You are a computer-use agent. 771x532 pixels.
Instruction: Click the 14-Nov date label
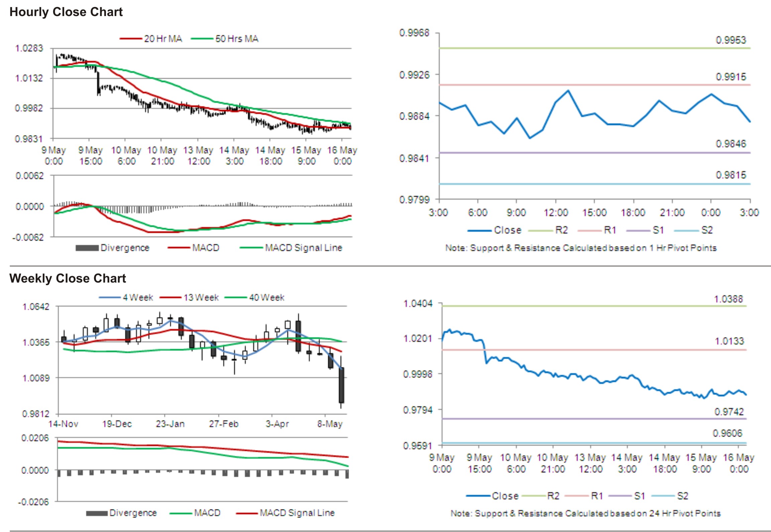tap(63, 424)
